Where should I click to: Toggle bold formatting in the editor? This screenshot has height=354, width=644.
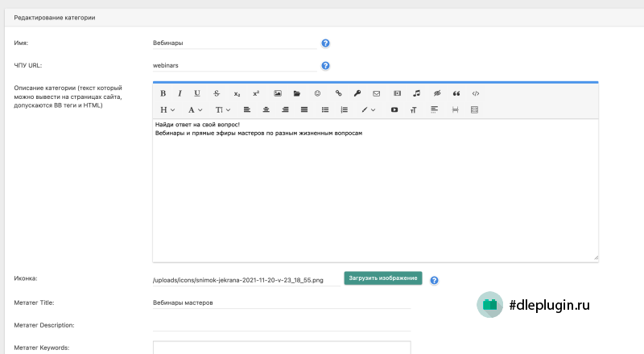[163, 93]
